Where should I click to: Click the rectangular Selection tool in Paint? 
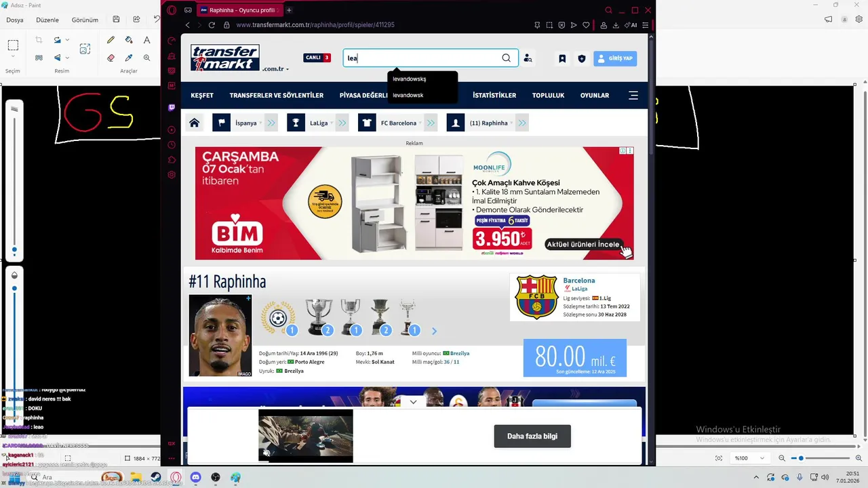[x=13, y=45]
